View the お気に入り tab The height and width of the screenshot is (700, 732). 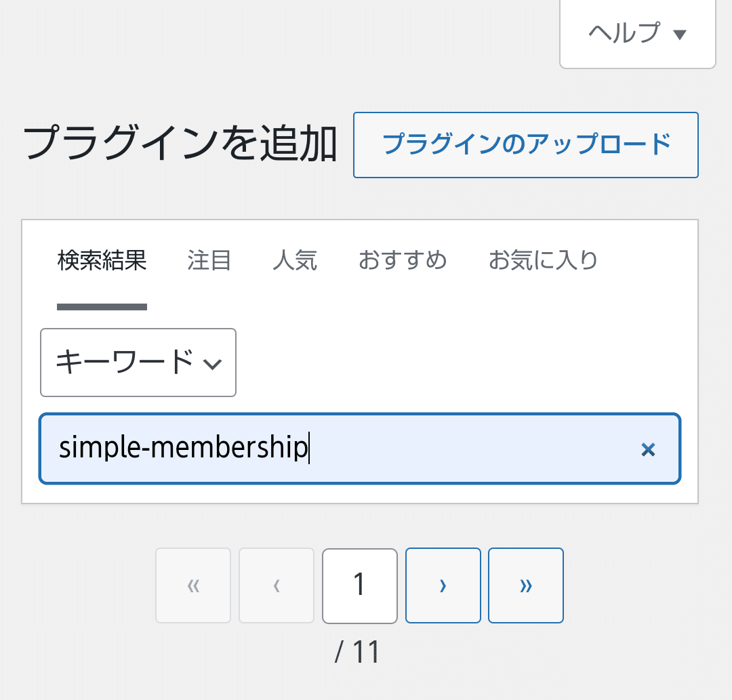pos(543,260)
